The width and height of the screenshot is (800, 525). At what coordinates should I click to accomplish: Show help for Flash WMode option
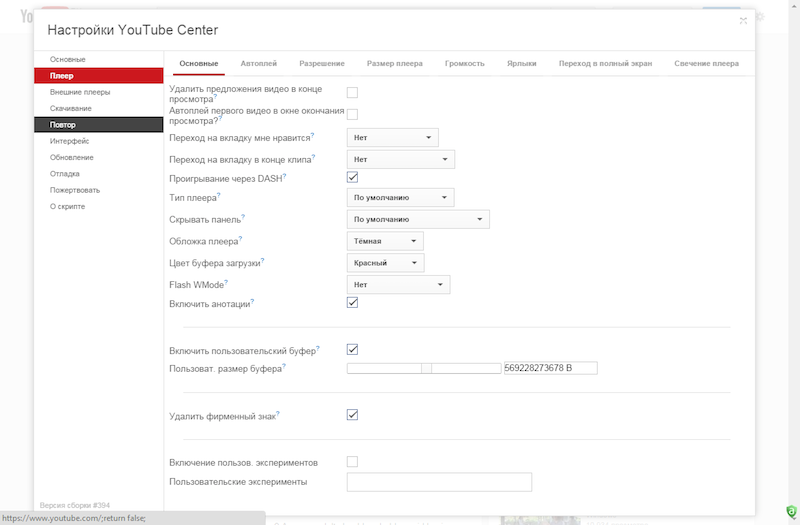[x=226, y=282]
